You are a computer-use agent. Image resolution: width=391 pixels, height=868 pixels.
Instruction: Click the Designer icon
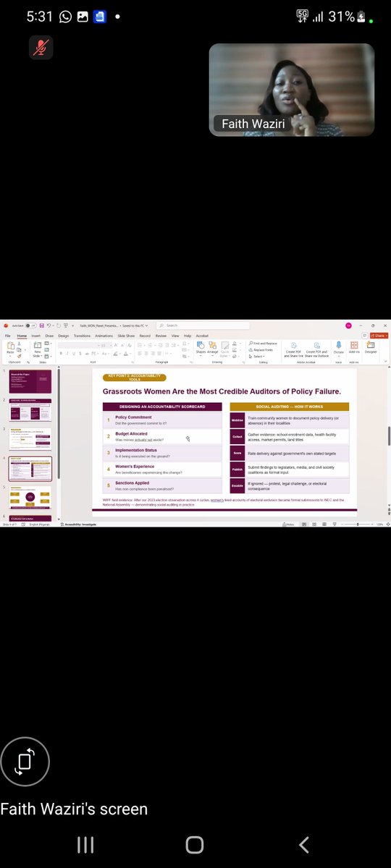(x=371, y=348)
